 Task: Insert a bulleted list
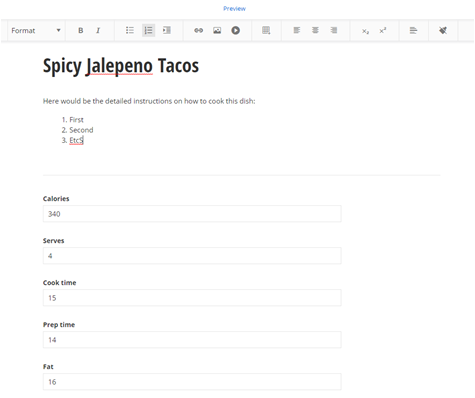tap(130, 31)
